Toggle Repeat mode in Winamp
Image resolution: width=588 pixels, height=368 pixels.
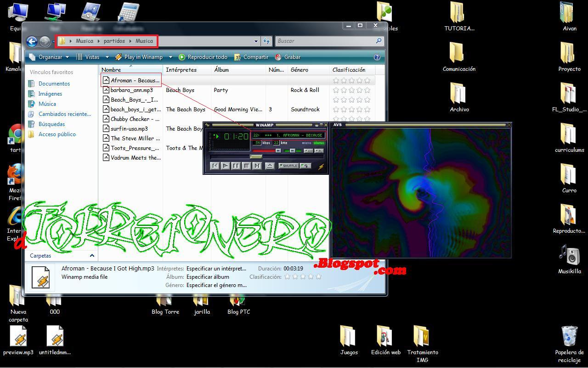pos(305,166)
